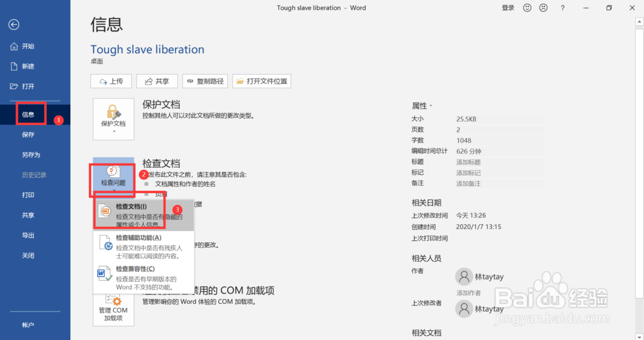Click the 检查问题 (Check for Issues) dropdown button

(113, 177)
